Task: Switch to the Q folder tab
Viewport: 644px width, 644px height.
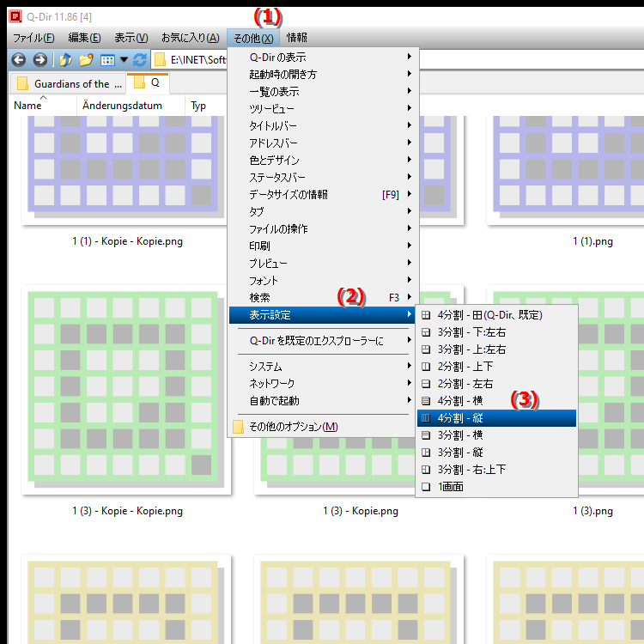Action: click(x=148, y=83)
